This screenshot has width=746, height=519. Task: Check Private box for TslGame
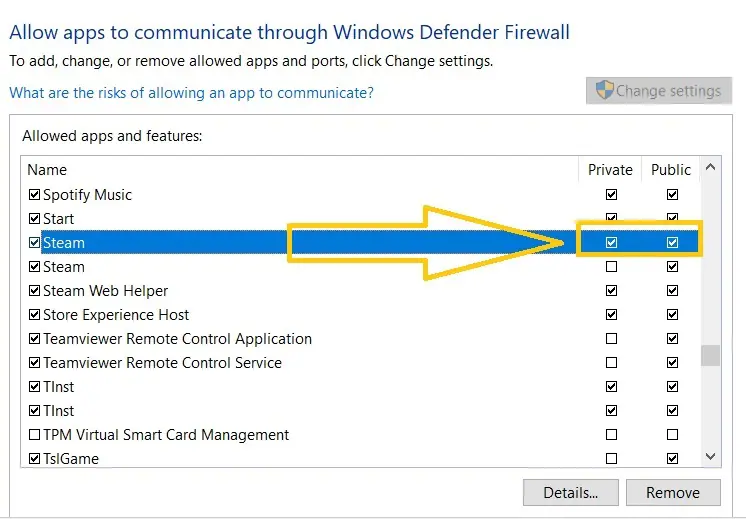click(611, 458)
